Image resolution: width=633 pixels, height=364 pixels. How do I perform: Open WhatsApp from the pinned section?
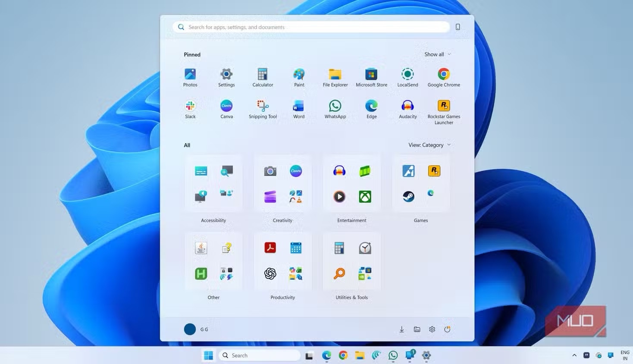(x=335, y=106)
